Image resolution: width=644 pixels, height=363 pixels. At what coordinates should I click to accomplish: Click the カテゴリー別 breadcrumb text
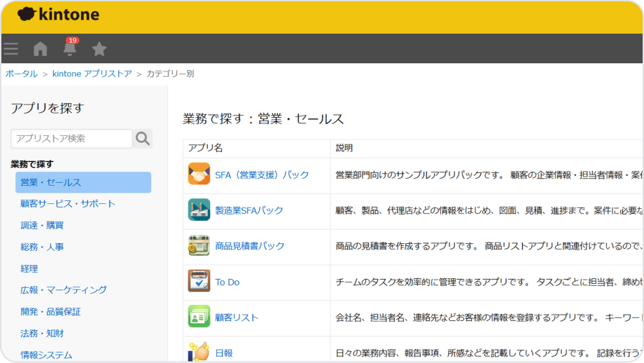point(170,74)
